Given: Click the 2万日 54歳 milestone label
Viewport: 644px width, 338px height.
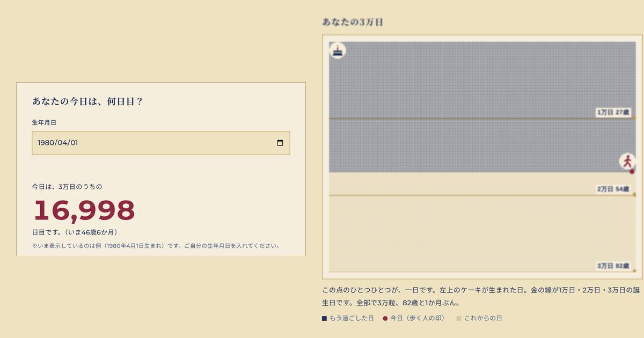Looking at the screenshot, I should click(614, 189).
